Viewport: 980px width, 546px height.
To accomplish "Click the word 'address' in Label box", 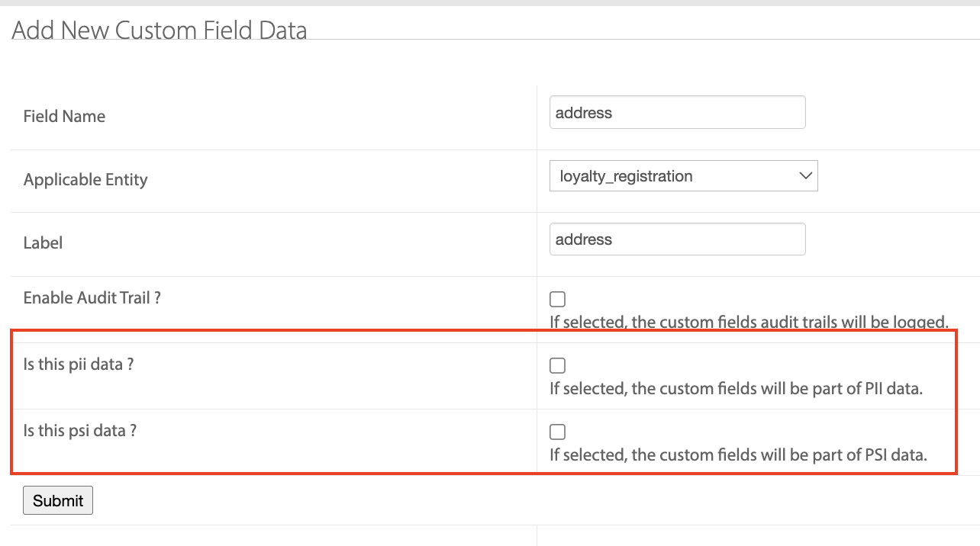I will click(584, 239).
